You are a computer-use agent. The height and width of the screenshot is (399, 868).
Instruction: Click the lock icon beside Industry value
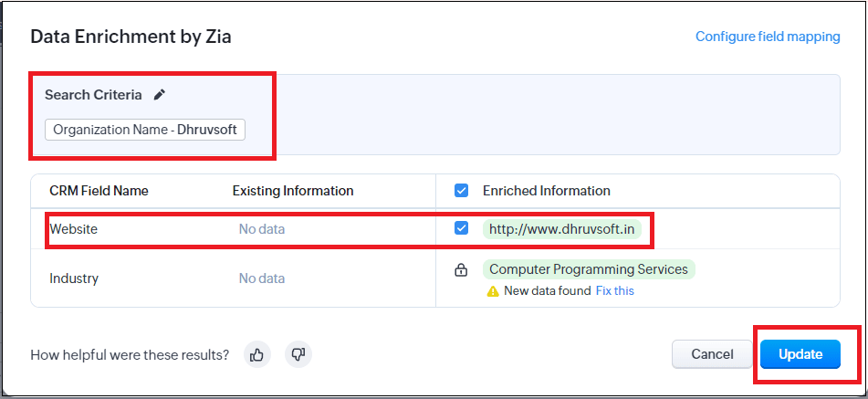(461, 270)
